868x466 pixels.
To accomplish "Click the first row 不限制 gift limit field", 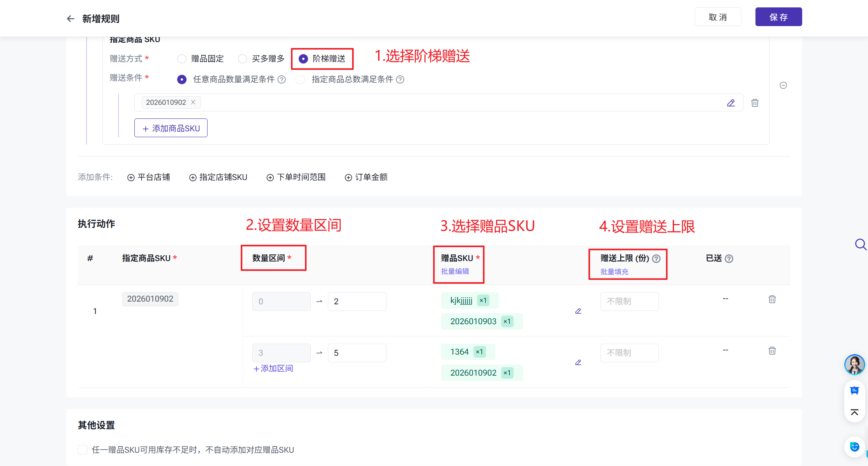I will (629, 302).
